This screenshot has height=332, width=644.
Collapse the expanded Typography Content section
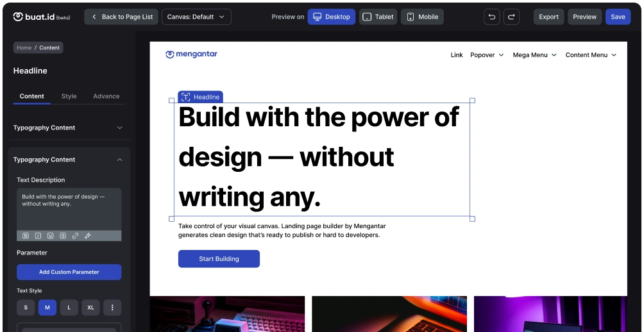pyautogui.click(x=119, y=160)
